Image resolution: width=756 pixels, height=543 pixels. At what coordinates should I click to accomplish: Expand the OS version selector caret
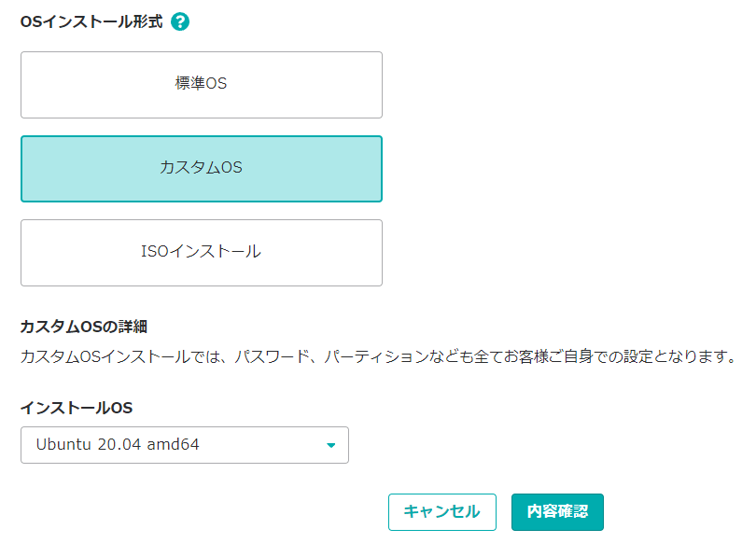[330, 445]
